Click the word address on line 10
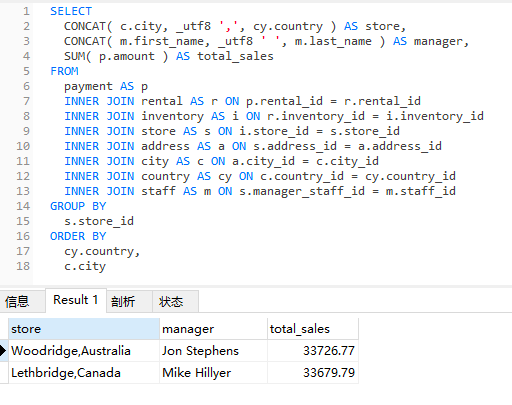Screen dimensions: 512x405 pyautogui.click(x=165, y=146)
